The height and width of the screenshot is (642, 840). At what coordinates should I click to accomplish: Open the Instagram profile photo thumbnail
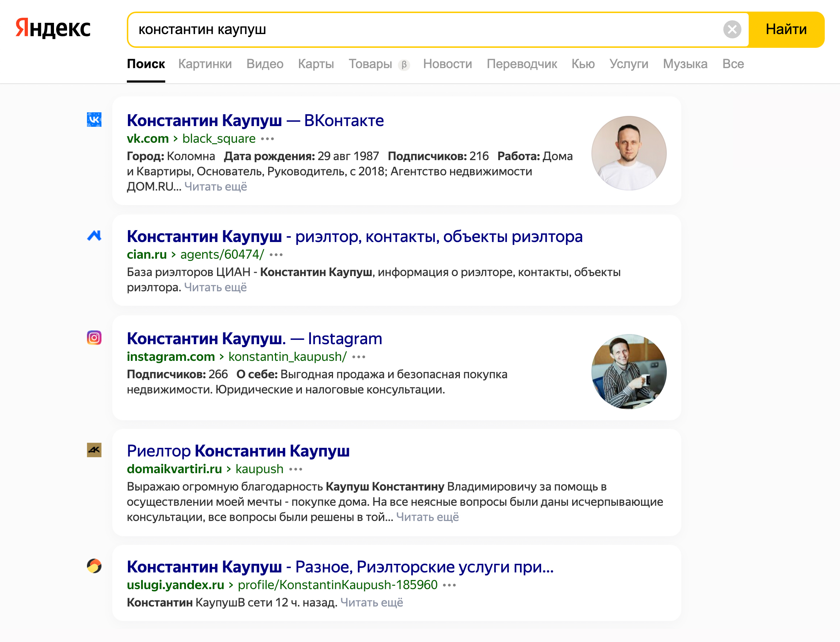pyautogui.click(x=629, y=371)
